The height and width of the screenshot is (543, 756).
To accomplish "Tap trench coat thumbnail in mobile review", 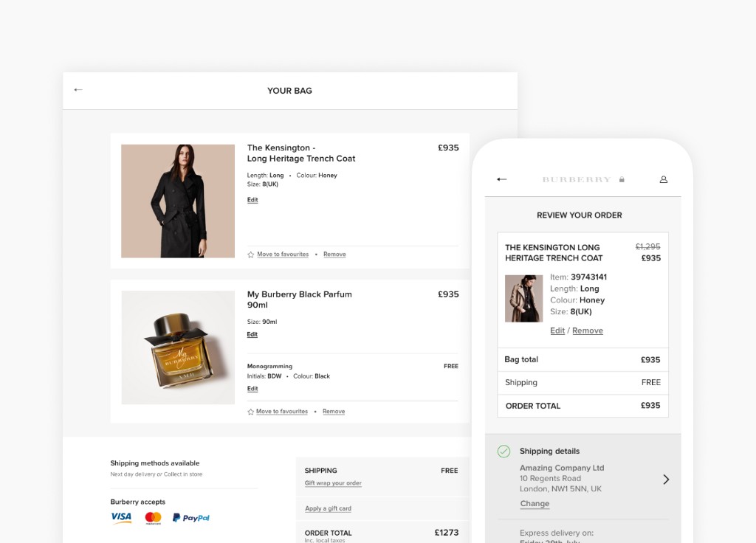I will click(x=523, y=299).
